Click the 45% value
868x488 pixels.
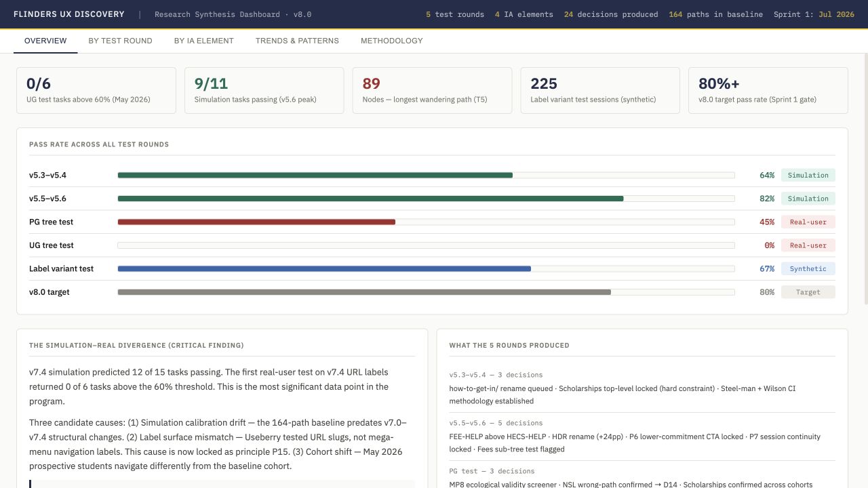pyautogui.click(x=767, y=222)
